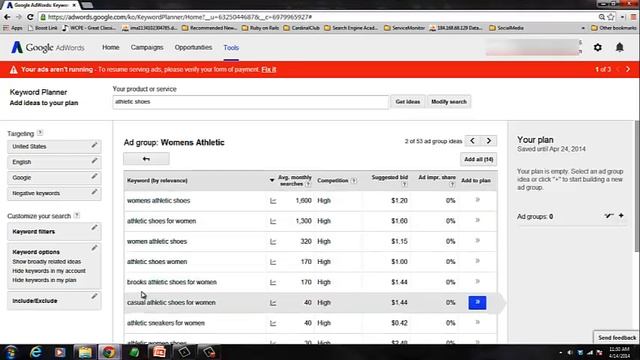Open the settings gear icon
640x360 pixels.
[x=598, y=47]
